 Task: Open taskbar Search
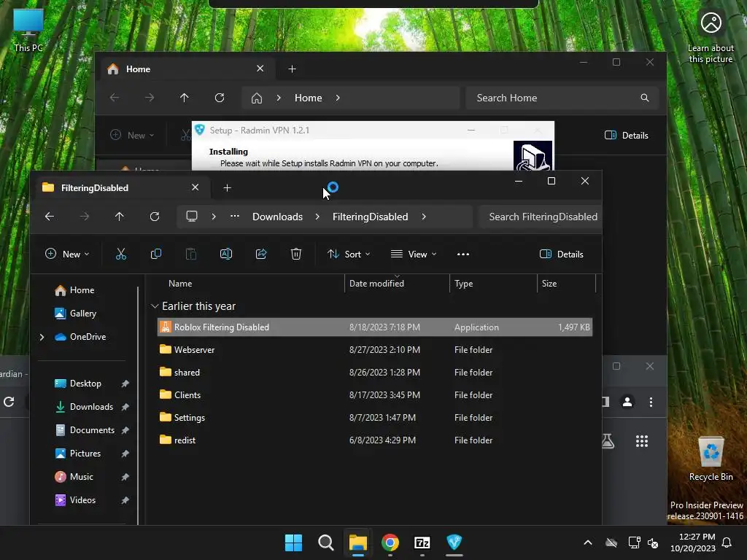pos(326,542)
